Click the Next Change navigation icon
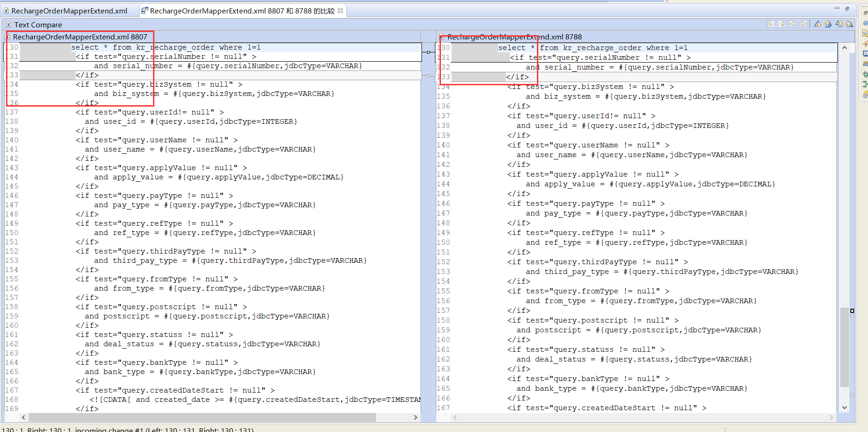This screenshot has width=868, height=432. [839, 24]
